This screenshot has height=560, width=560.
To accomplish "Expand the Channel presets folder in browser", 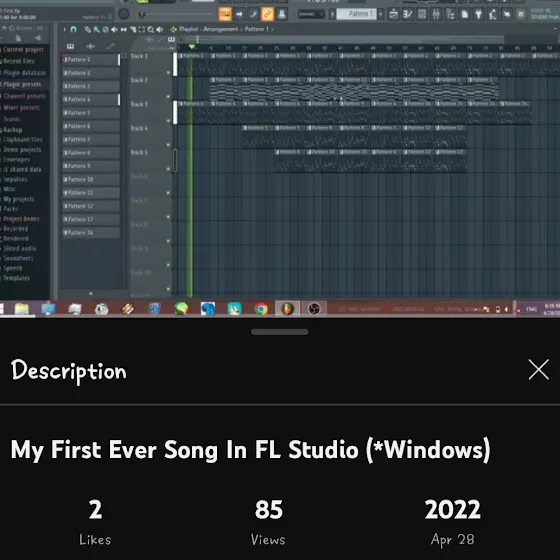I will [x=24, y=96].
